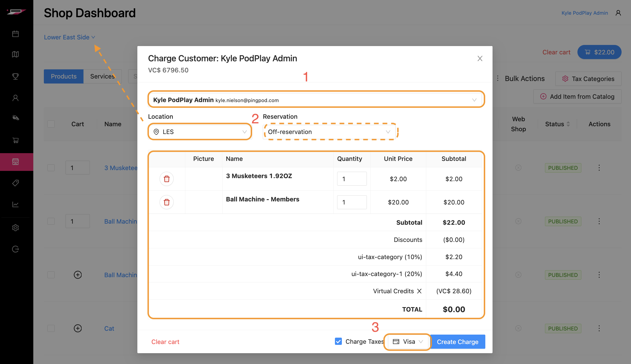
Task: Open the customer selection dropdown
Action: [x=316, y=100]
